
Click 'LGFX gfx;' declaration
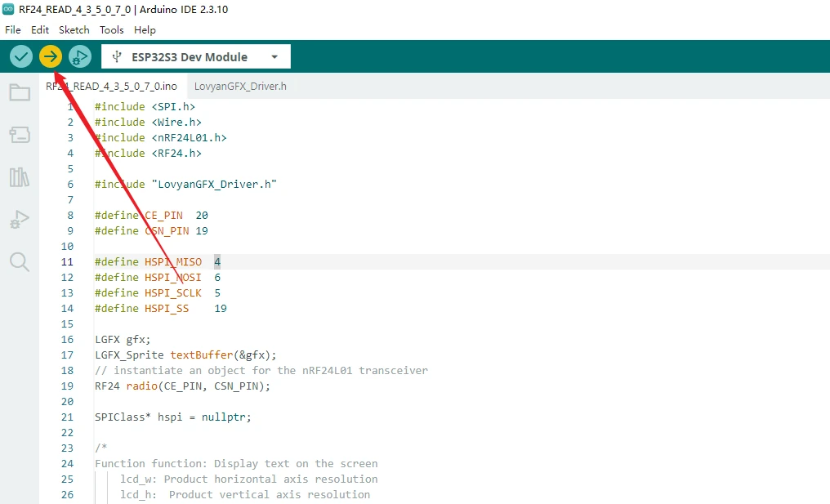(x=123, y=339)
